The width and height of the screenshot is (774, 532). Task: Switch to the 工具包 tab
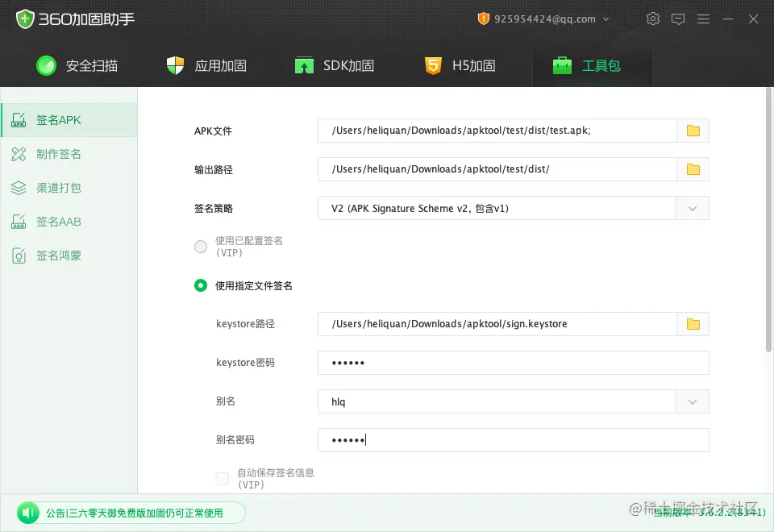[x=593, y=65]
